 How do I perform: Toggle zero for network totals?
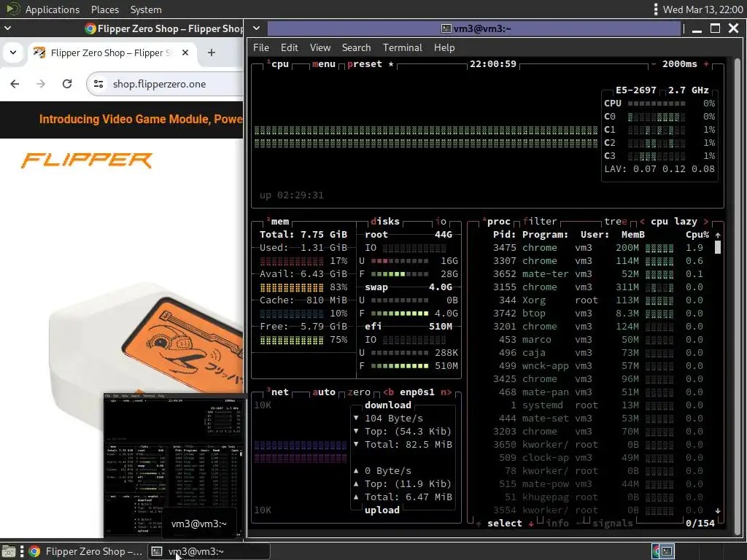(x=359, y=392)
